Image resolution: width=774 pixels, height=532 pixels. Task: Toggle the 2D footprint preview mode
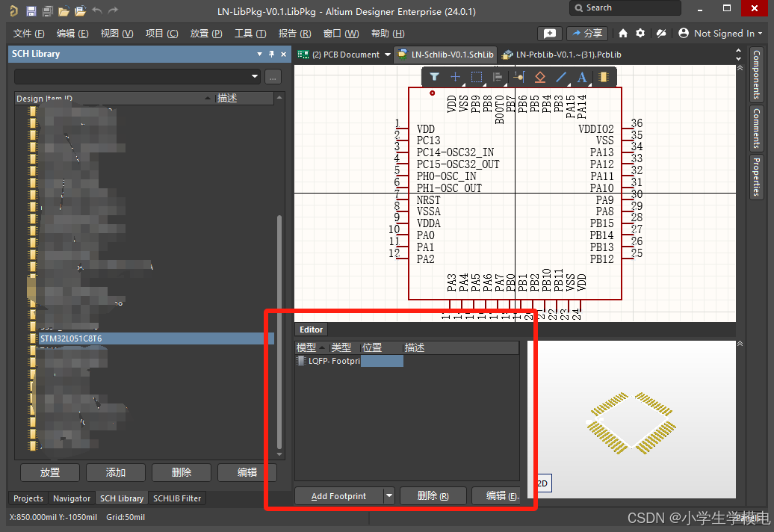tap(539, 483)
